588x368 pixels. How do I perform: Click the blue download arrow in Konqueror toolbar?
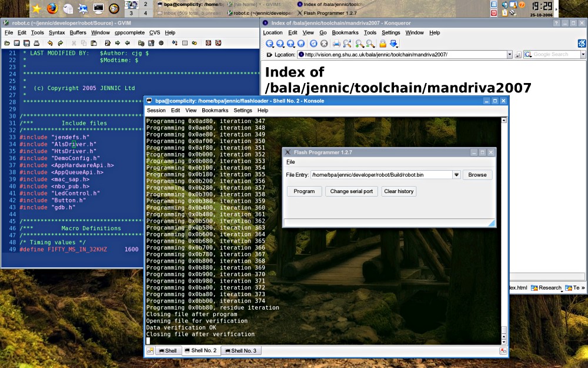tap(393, 44)
